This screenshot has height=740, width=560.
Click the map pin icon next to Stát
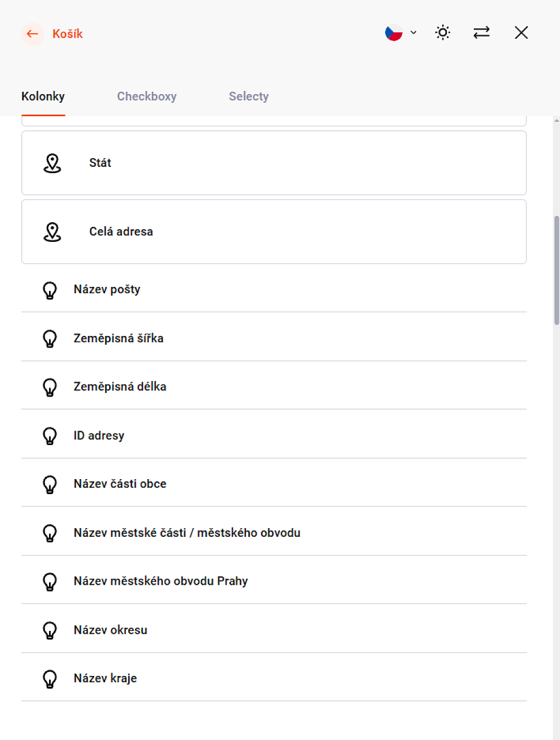click(53, 163)
